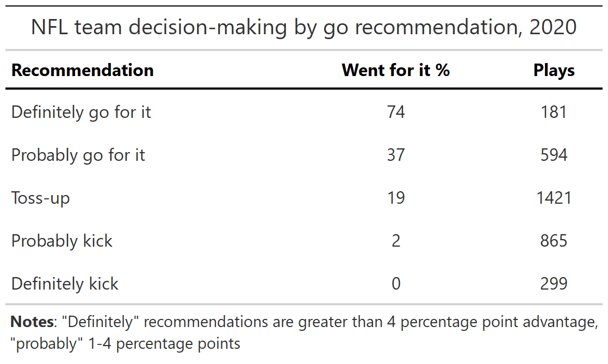The image size is (608, 364).
Task: Click the 594 plays cell
Action: (x=554, y=155)
